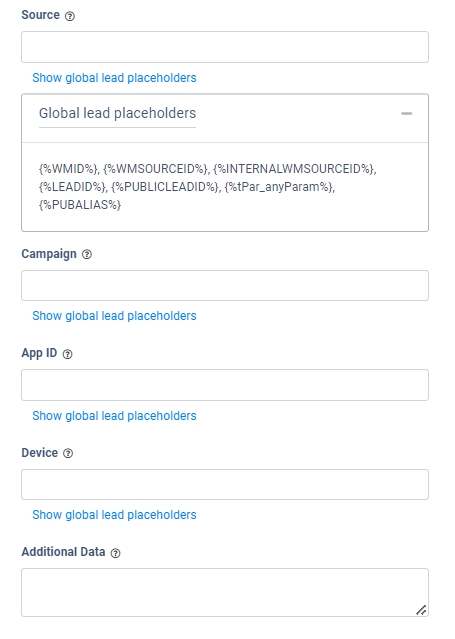Click the help icon next to Source
The width and height of the screenshot is (455, 639).
[x=70, y=16]
